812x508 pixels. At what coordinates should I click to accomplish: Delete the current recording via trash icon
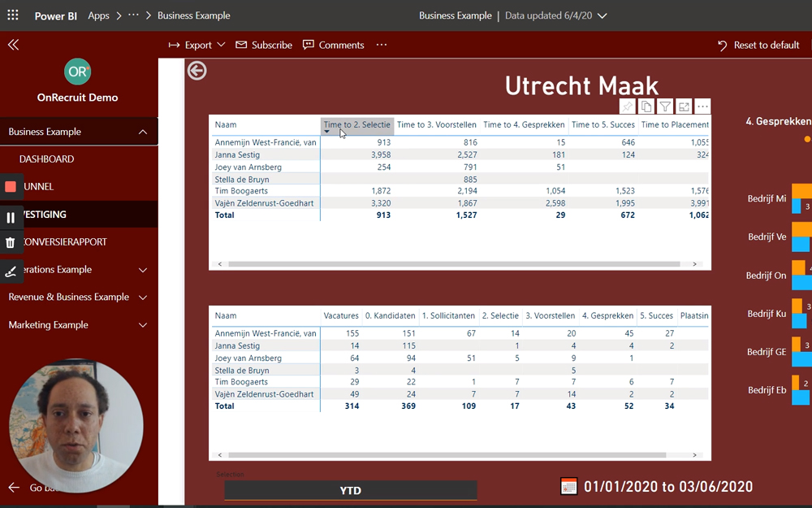point(11,241)
